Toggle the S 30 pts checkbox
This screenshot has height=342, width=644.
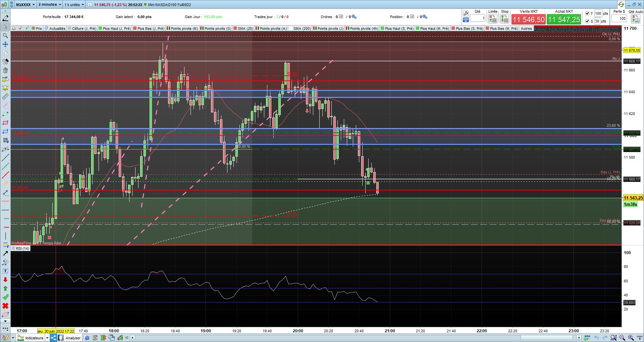587,21
